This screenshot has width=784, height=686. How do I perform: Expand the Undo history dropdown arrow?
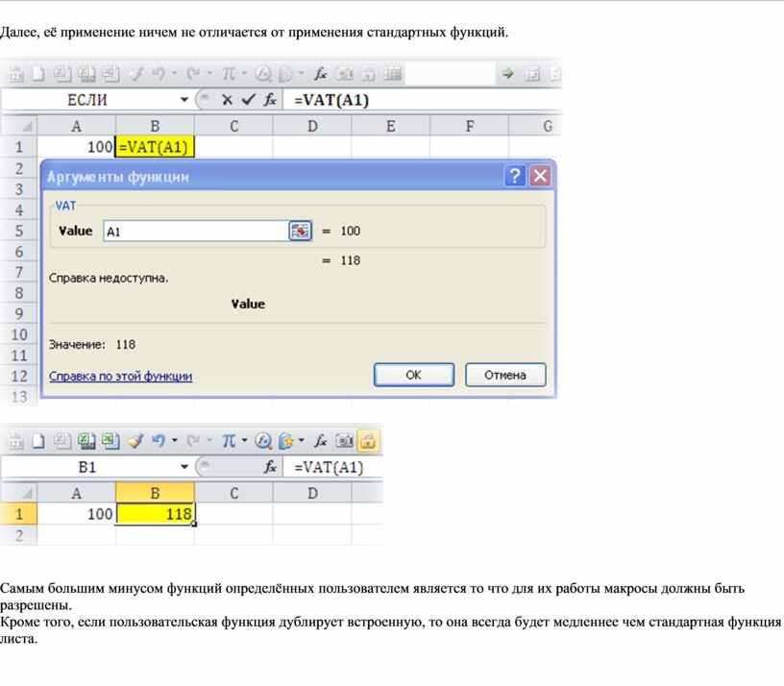[x=174, y=441]
